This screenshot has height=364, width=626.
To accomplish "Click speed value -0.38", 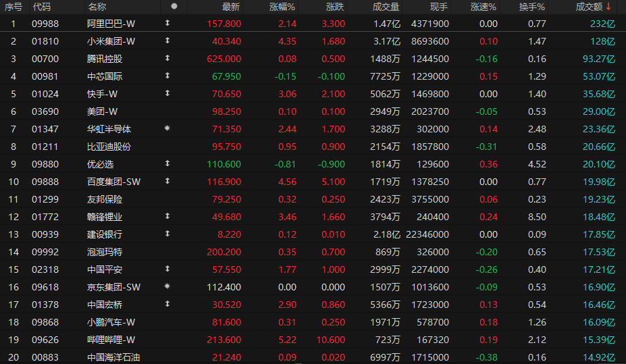I will pyautogui.click(x=486, y=358).
